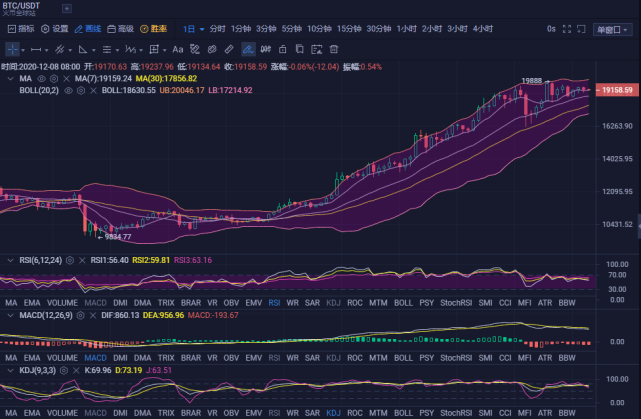Delete drawings with the trash icon
Viewport: 641px width, 419px height.
(x=334, y=49)
